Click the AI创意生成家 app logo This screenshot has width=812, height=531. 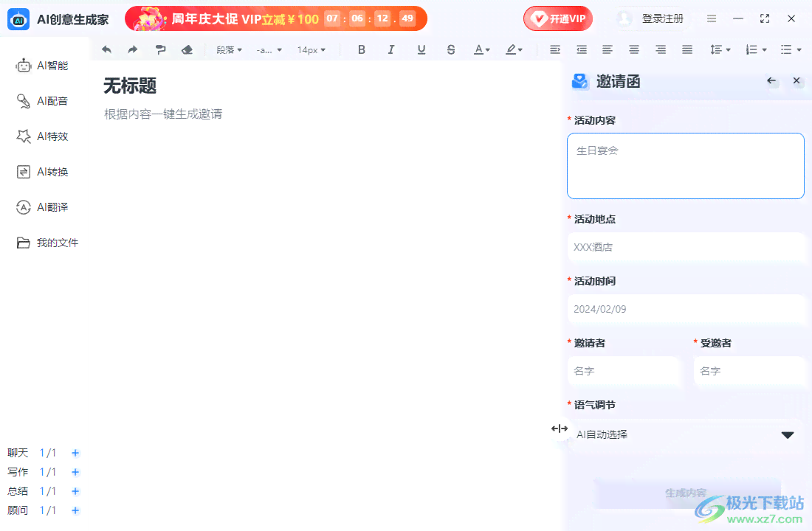pos(18,20)
